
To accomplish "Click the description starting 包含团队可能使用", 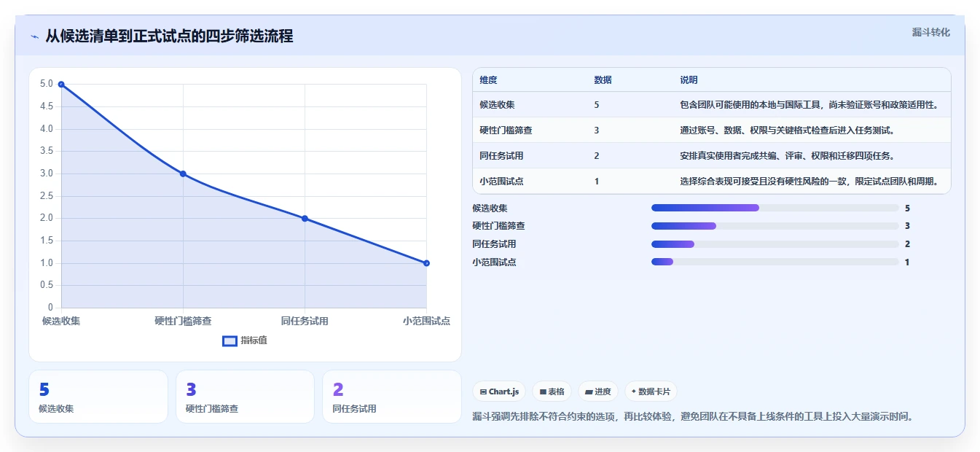I will pos(809,104).
